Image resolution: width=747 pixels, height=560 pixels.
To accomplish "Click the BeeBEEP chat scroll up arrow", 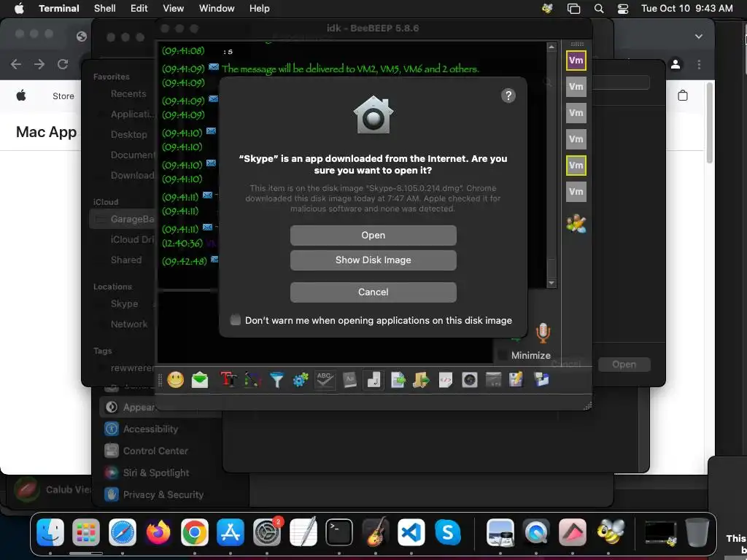I will coord(551,47).
